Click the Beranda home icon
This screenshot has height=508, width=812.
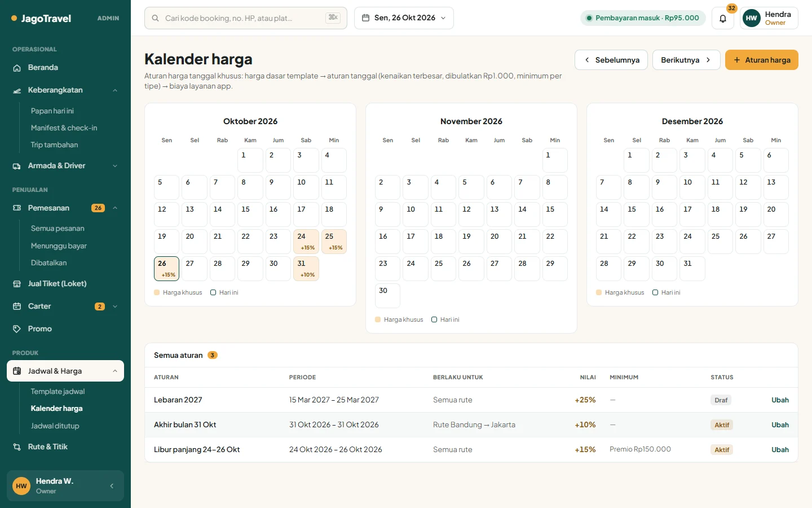(17, 68)
